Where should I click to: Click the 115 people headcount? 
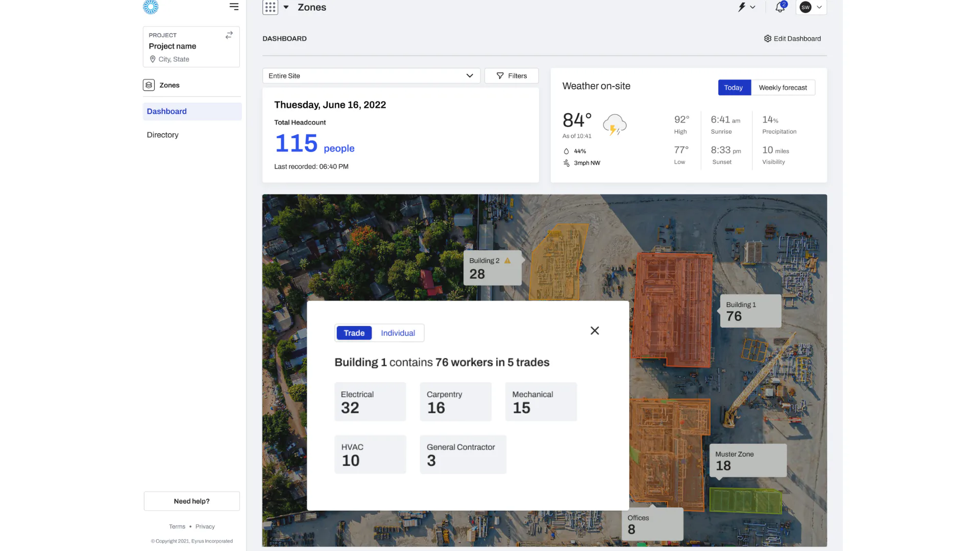pyautogui.click(x=314, y=143)
